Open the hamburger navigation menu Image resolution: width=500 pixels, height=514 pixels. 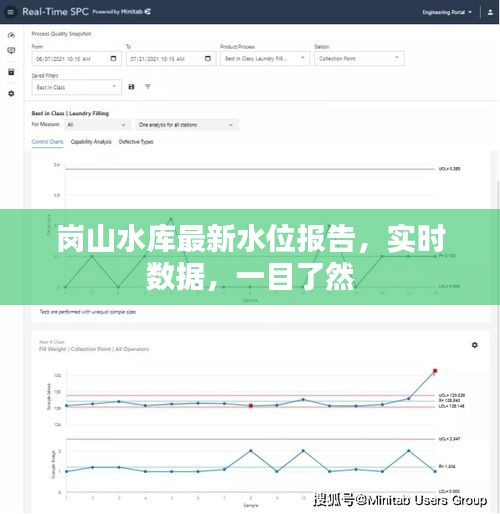(11, 12)
